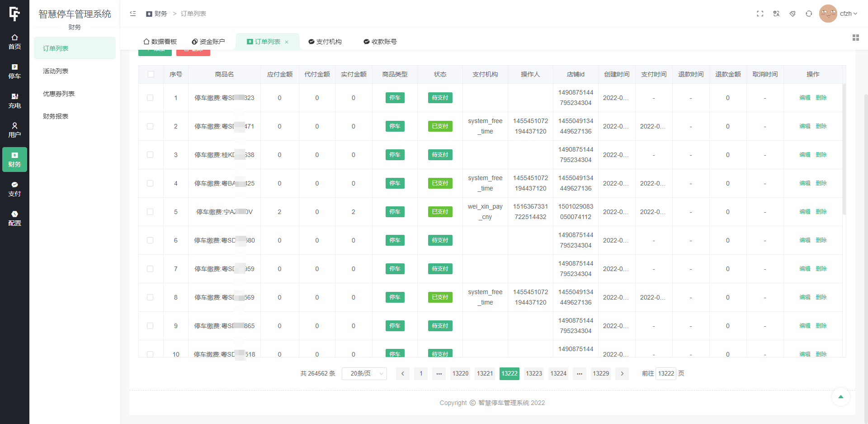868x424 pixels.
Task: Go to the previous page arrow
Action: (x=403, y=373)
